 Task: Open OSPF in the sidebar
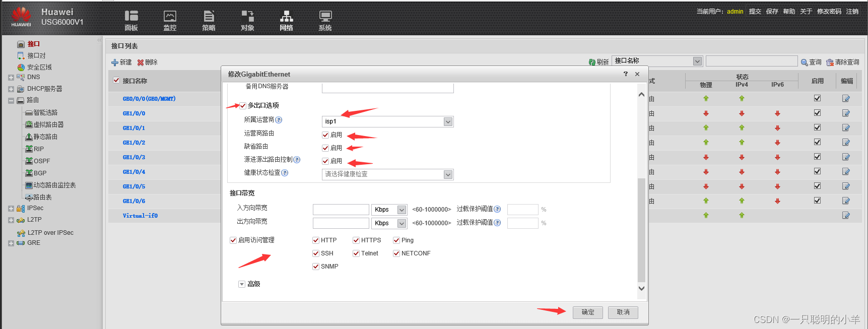[x=42, y=161]
